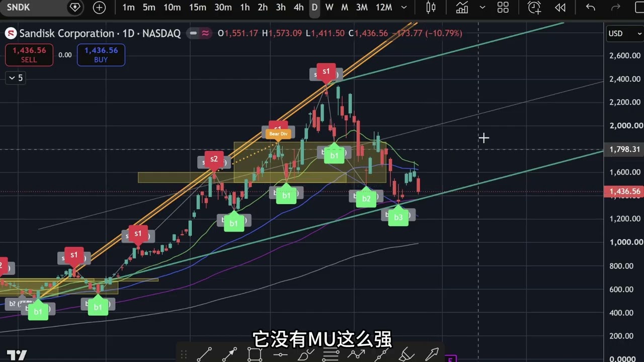Switch to 5m interval

pyautogui.click(x=149, y=8)
